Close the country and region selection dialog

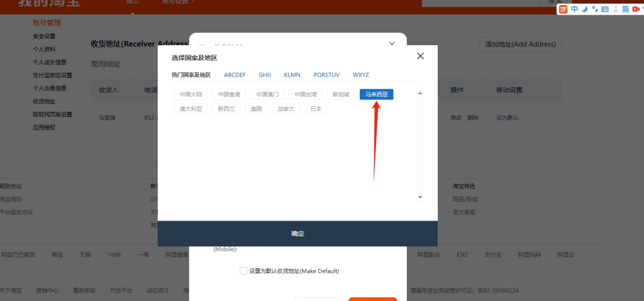coord(420,56)
